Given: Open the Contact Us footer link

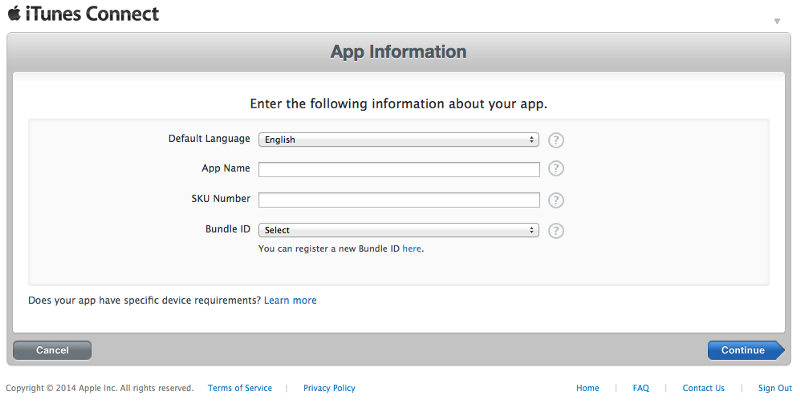Looking at the screenshot, I should [704, 388].
